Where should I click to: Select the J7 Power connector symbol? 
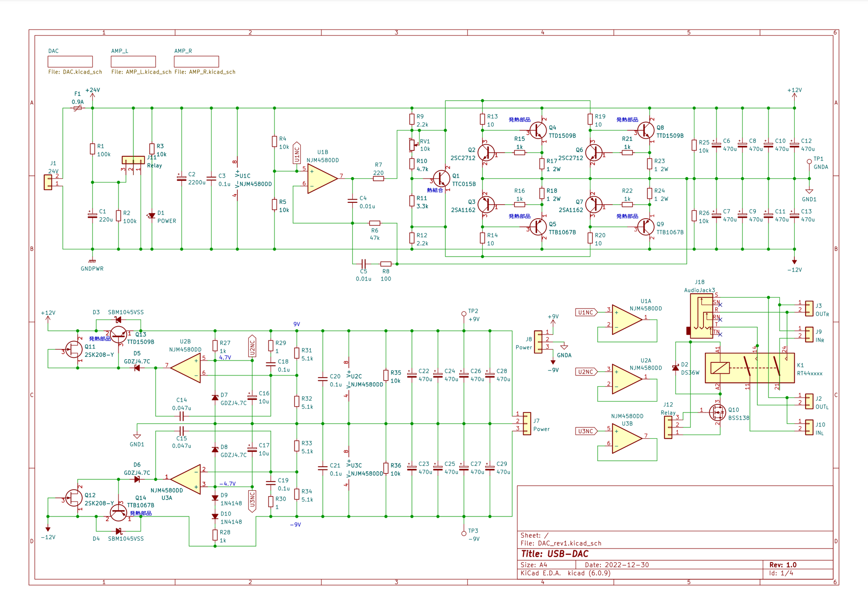click(527, 423)
